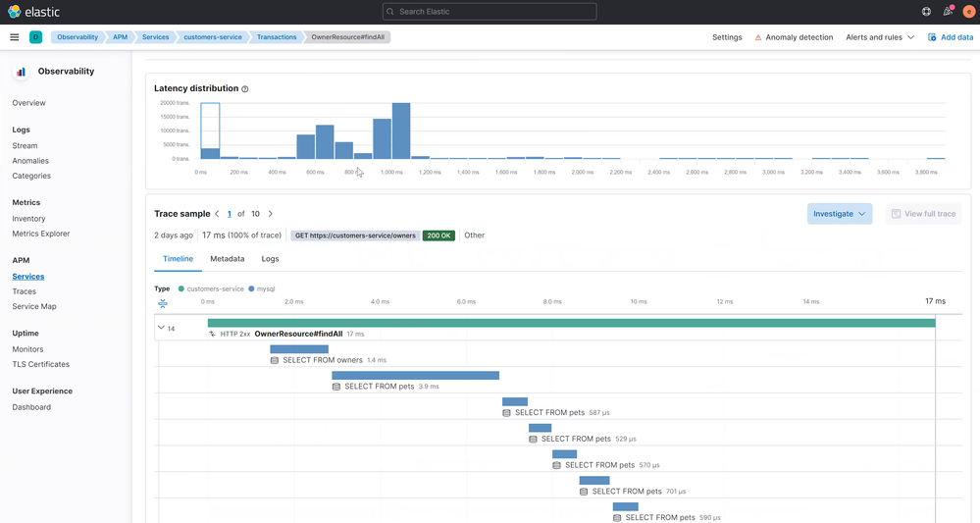
Task: Collapse the 14-span trace expander
Action: click(x=161, y=328)
